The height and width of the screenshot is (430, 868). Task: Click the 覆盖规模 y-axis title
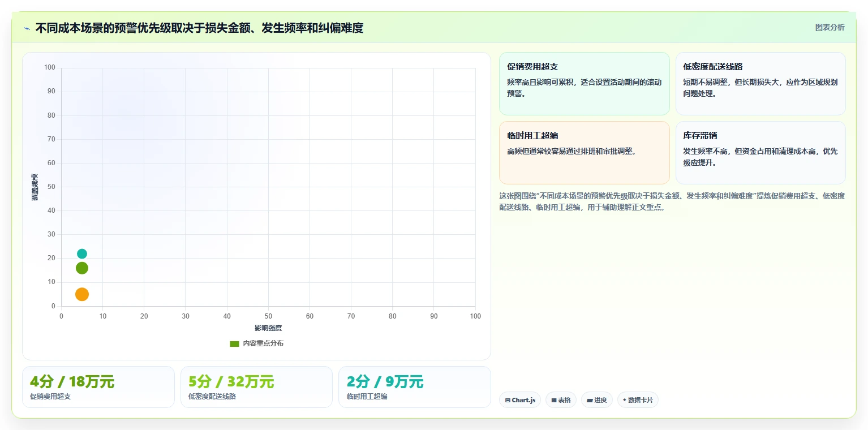point(35,187)
